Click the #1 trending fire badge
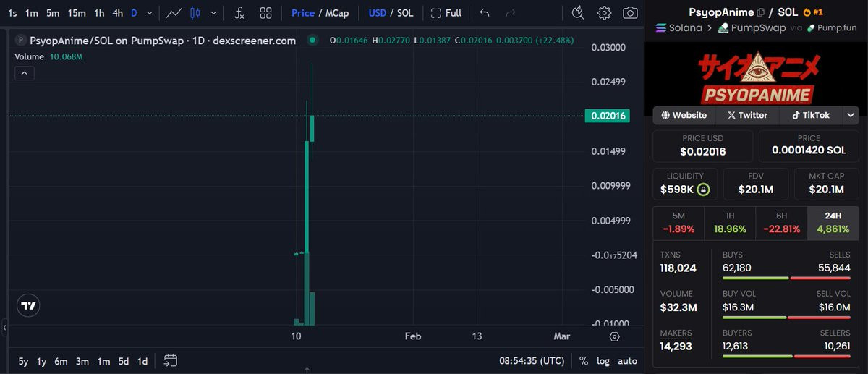This screenshot has width=868, height=374. [x=812, y=12]
